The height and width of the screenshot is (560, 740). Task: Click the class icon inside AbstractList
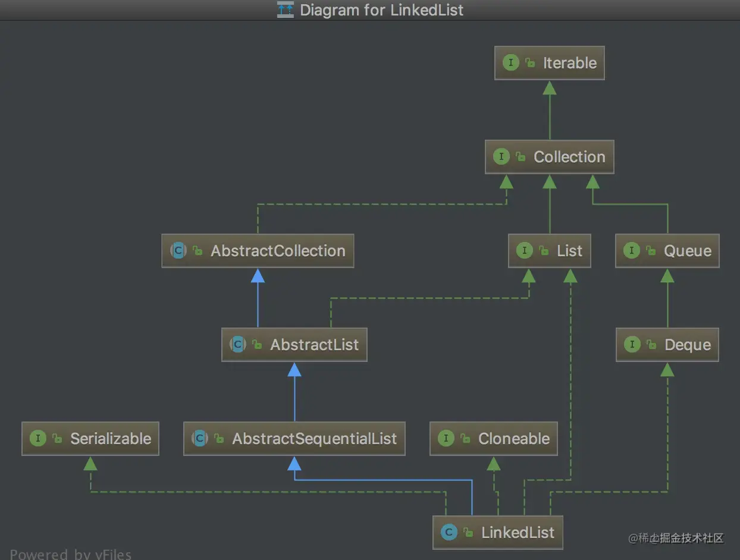pyautogui.click(x=238, y=344)
